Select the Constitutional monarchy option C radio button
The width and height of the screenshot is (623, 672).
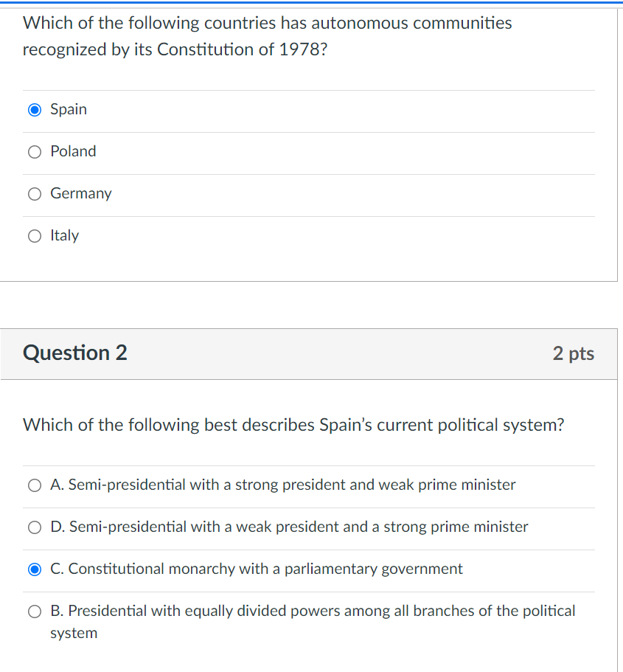click(x=35, y=569)
